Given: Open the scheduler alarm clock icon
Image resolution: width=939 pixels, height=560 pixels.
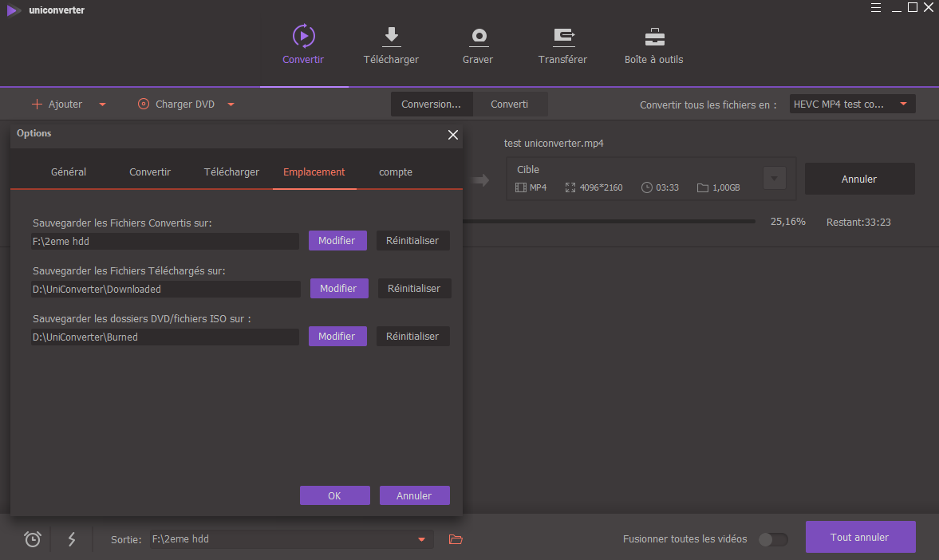Looking at the screenshot, I should [33, 539].
